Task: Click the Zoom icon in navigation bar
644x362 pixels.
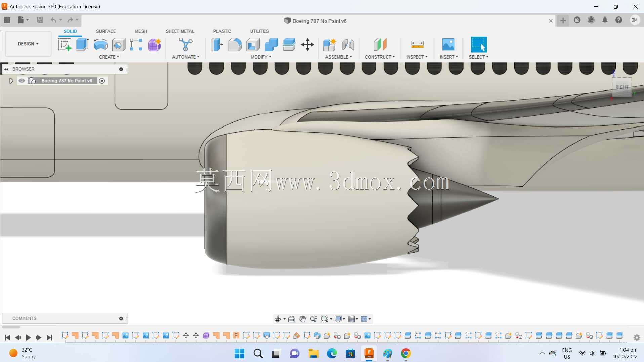Action: [313, 319]
